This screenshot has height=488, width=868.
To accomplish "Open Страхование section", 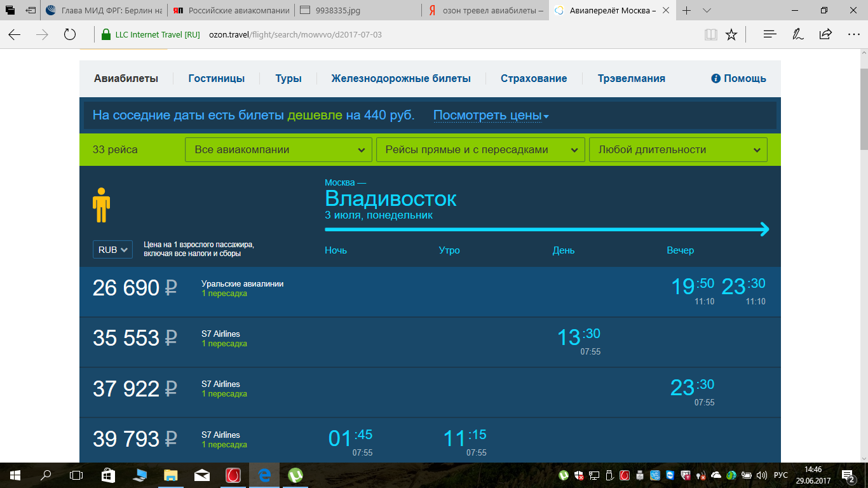I will (534, 79).
